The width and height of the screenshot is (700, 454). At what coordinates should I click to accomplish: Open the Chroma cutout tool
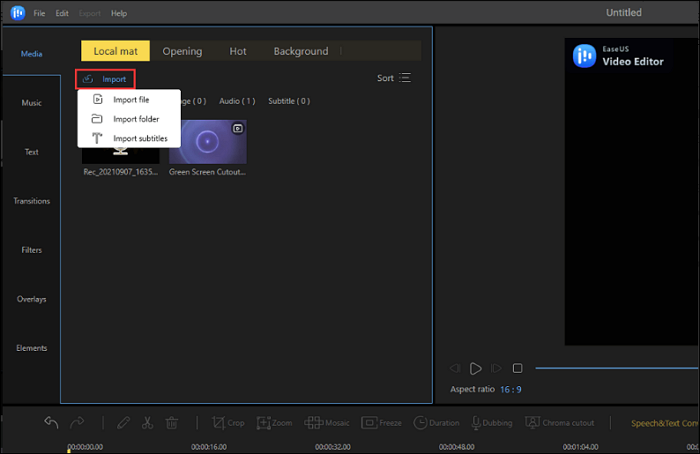point(560,423)
